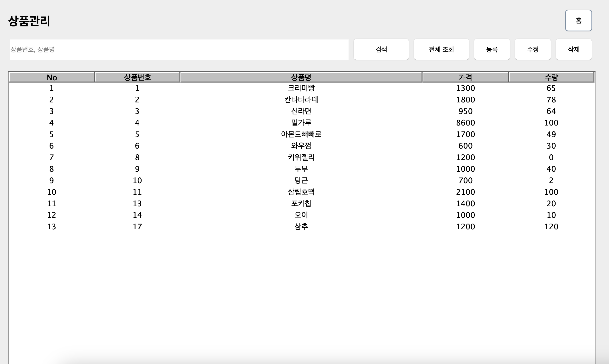Click the 전체 조회 button
Viewport: 609px width, 364px height.
pos(441,49)
